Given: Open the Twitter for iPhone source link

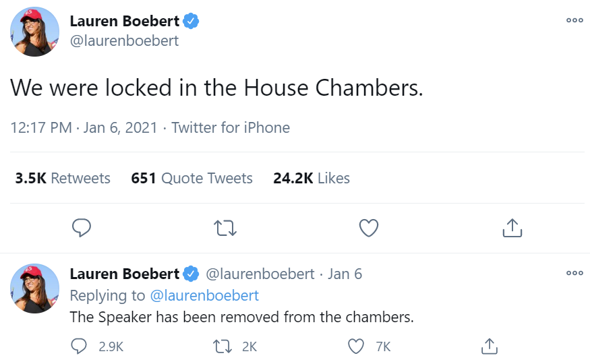Looking at the screenshot, I should coord(231,127).
